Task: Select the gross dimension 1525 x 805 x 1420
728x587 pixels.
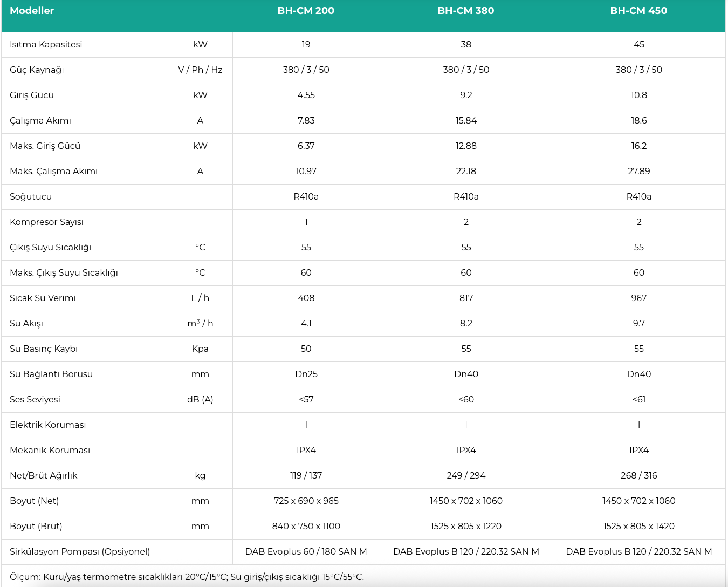Action: point(638,527)
